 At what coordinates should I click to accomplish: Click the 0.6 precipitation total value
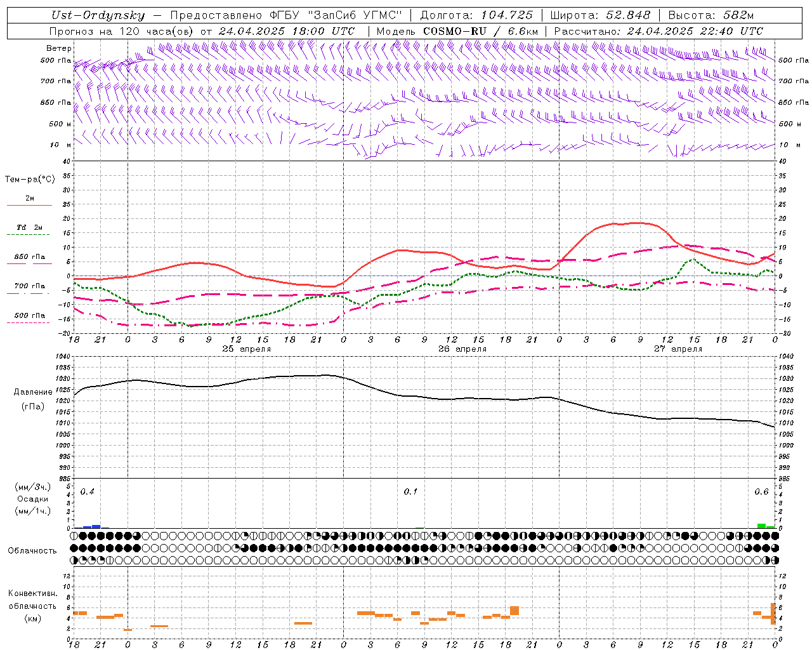(x=761, y=492)
